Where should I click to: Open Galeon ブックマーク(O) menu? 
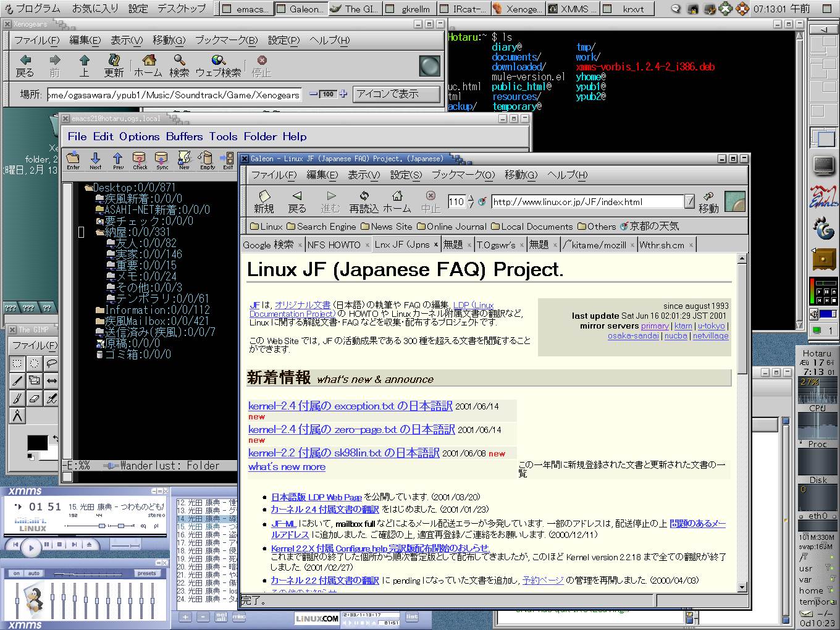coord(463,175)
